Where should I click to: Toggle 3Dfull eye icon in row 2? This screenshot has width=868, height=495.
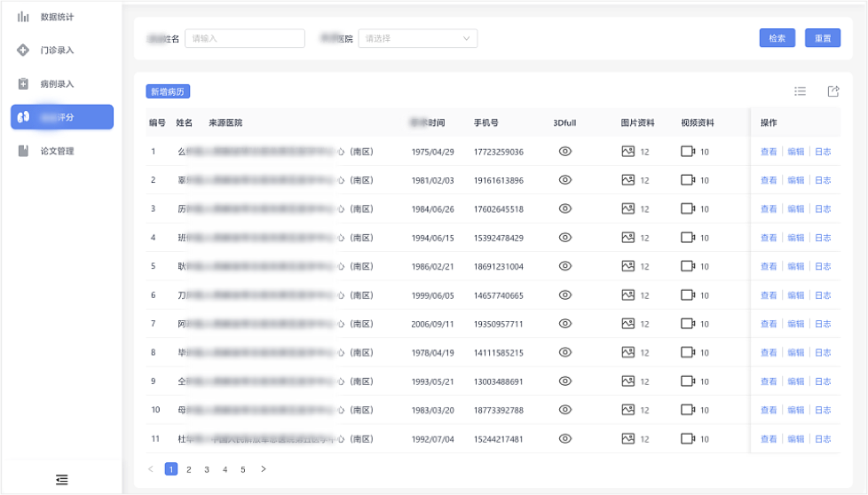click(x=564, y=180)
